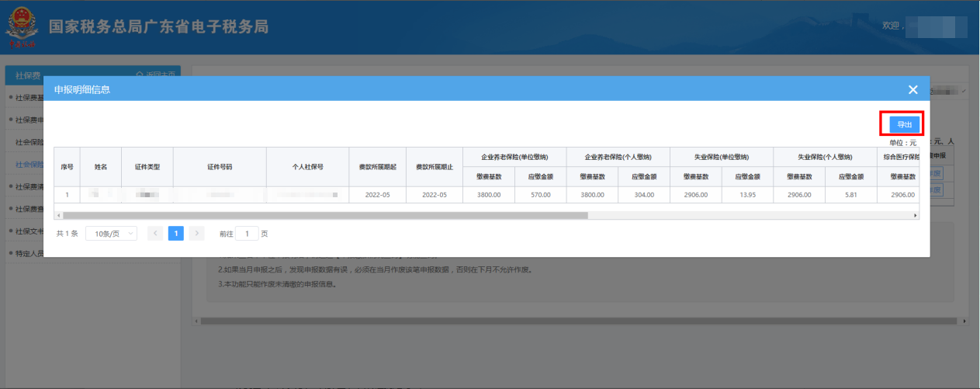Image resolution: width=980 pixels, height=389 pixels.
Task: Click the table's right scroll arrow
Action: click(915, 215)
